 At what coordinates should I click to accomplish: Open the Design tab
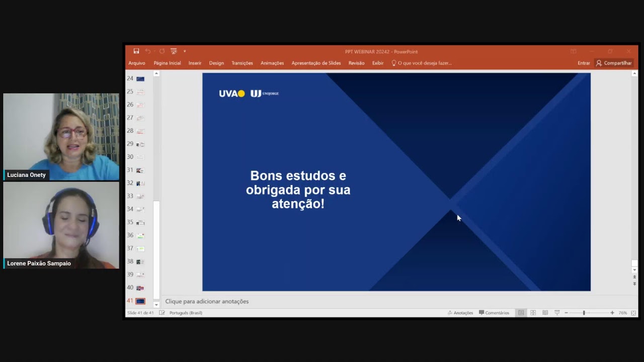tap(216, 63)
